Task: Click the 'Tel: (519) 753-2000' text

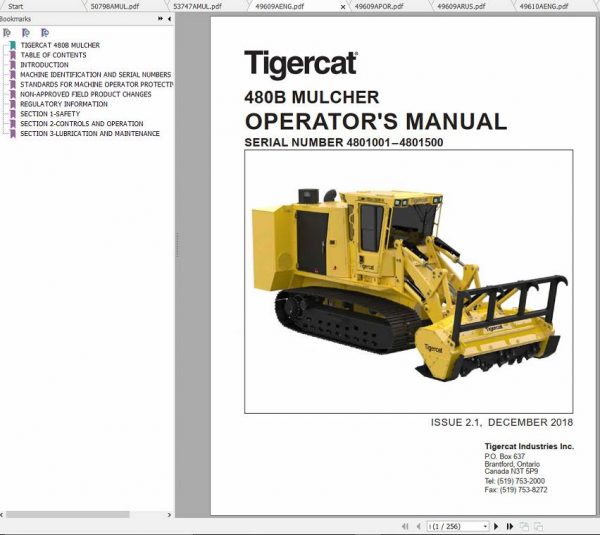Action: [515, 481]
